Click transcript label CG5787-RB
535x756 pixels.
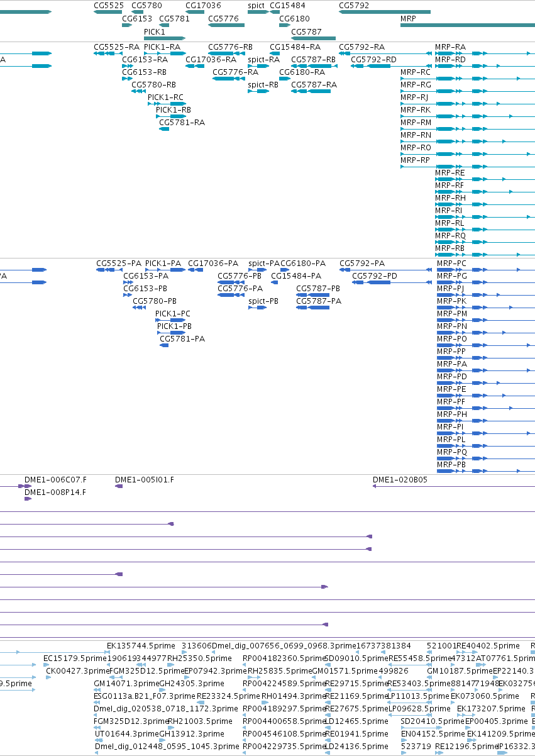[x=313, y=60]
